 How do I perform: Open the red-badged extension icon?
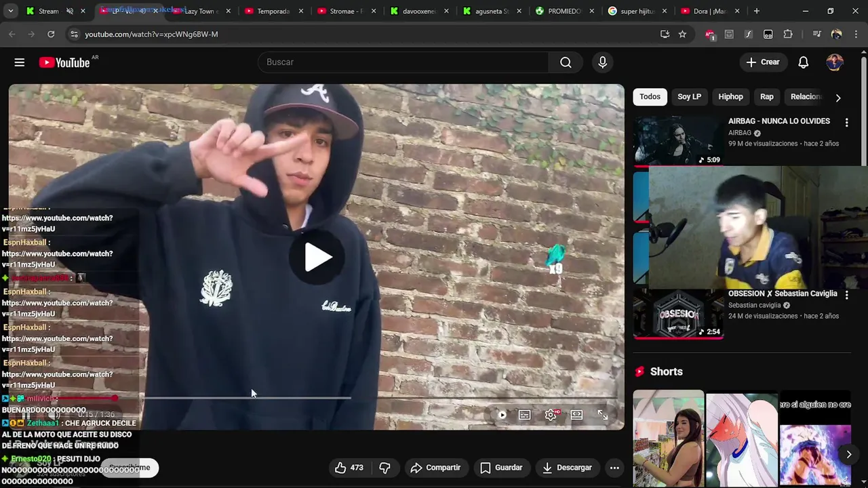pyautogui.click(x=709, y=34)
